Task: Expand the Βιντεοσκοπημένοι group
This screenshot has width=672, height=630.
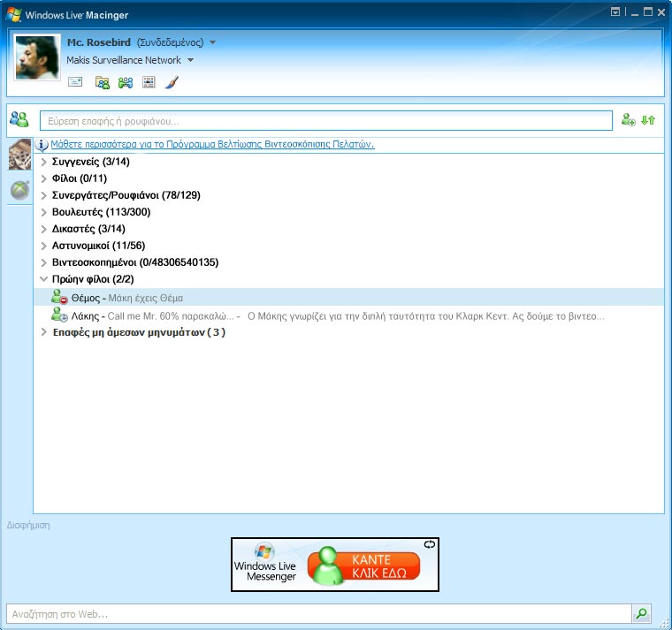Action: (43, 262)
